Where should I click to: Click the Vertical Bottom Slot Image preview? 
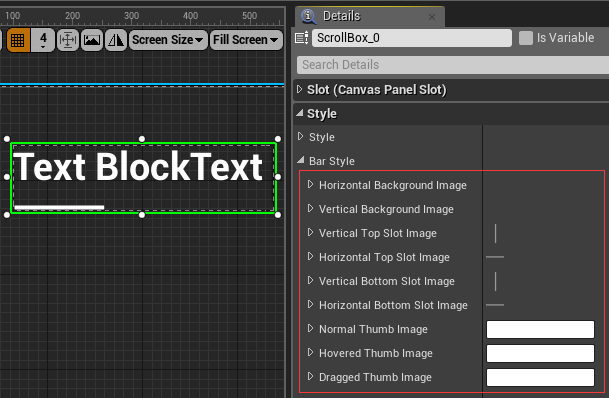tap(496, 282)
